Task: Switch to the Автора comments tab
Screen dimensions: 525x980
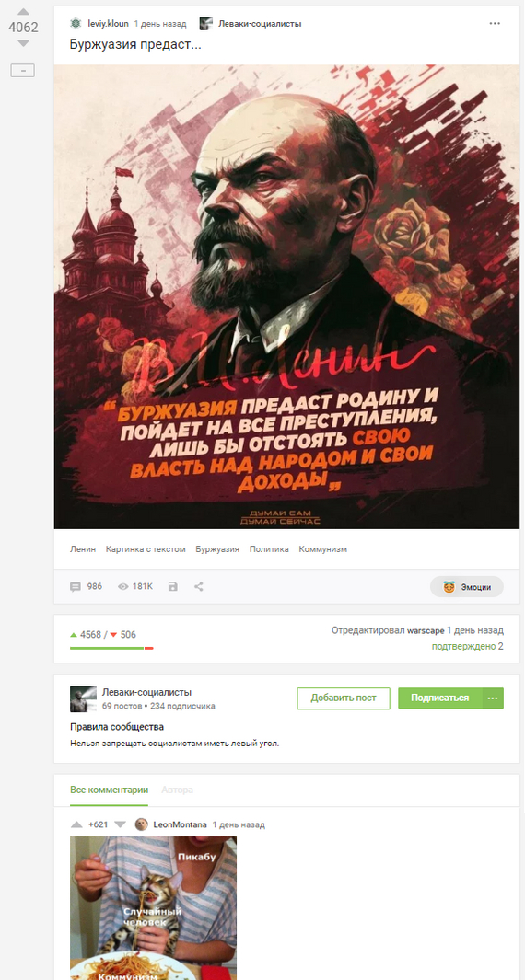Action: point(177,790)
